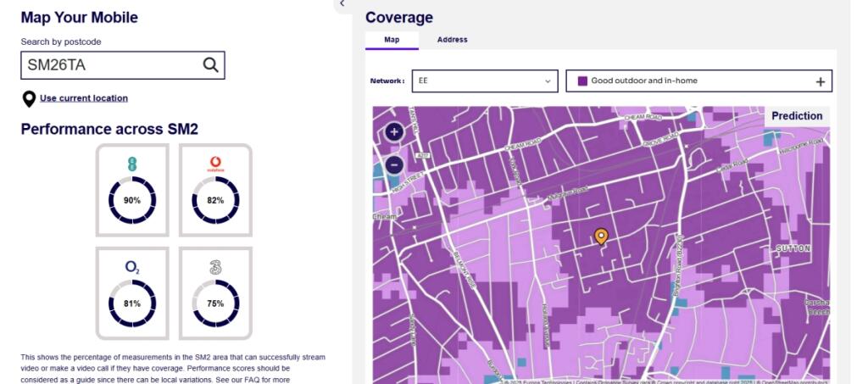The image size is (868, 384).
Task: Zoom out on the coverage map
Action: [394, 164]
